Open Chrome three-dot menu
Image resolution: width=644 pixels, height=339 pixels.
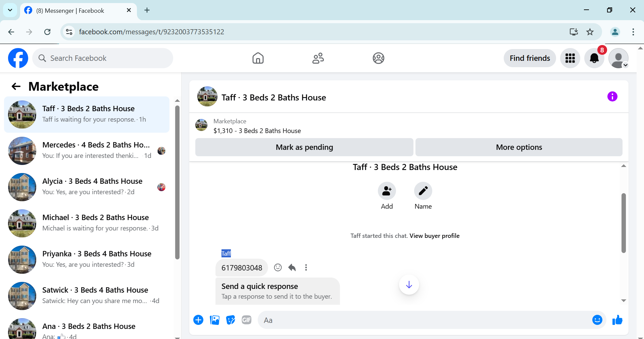click(x=633, y=32)
